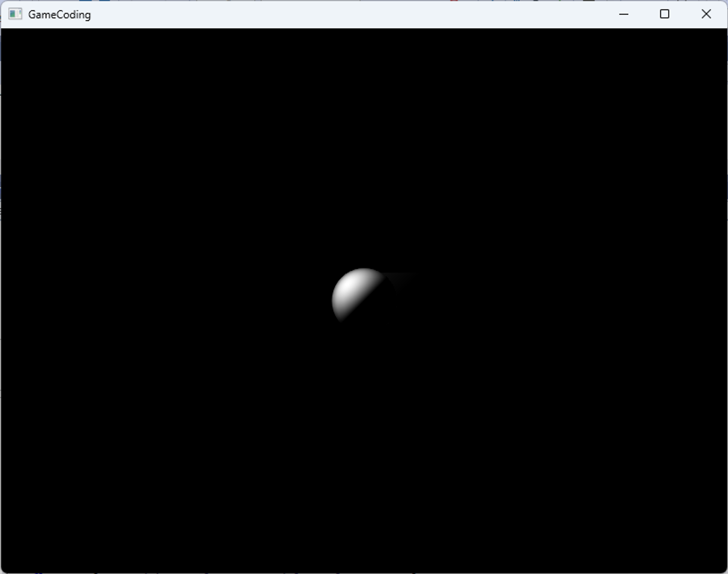Minimize the GameCoding window
728x574 pixels.
click(x=624, y=14)
